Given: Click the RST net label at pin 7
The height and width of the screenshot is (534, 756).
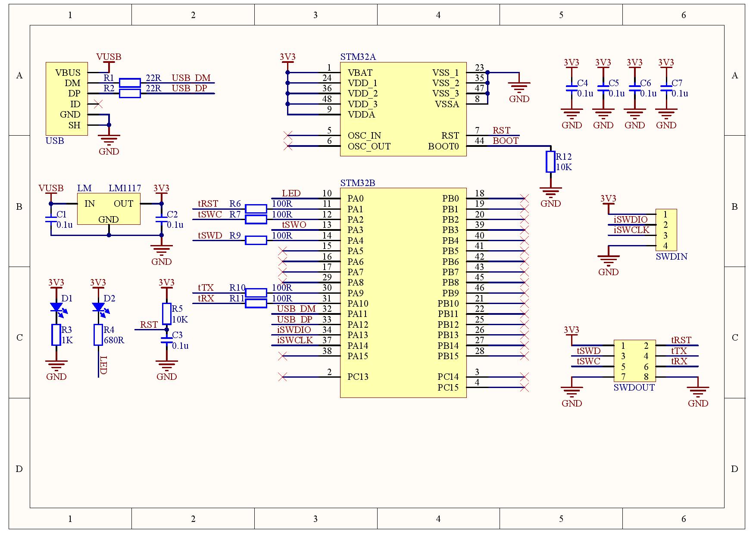Looking at the screenshot, I should 501,130.
